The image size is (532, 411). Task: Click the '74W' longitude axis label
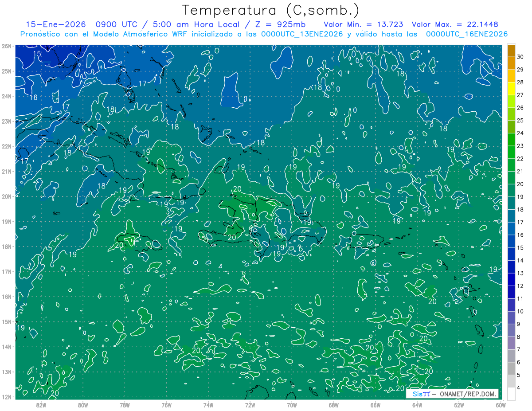(x=208, y=405)
